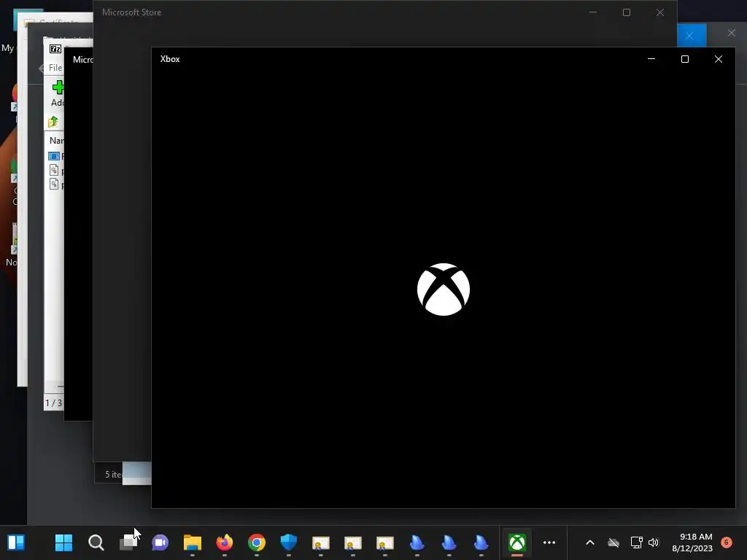The width and height of the screenshot is (747, 560).
Task: Open the Widgets panel on the taskbar
Action: pos(16,542)
